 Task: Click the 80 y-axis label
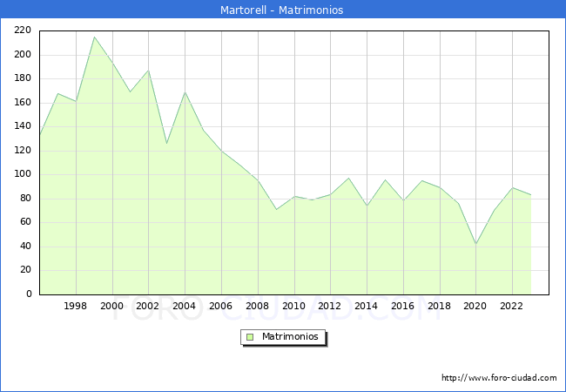coord(25,199)
